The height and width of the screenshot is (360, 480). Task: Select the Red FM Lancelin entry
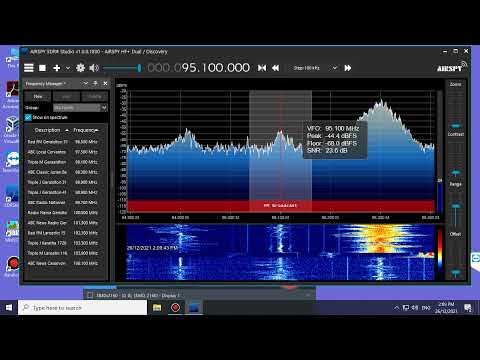coord(63,233)
